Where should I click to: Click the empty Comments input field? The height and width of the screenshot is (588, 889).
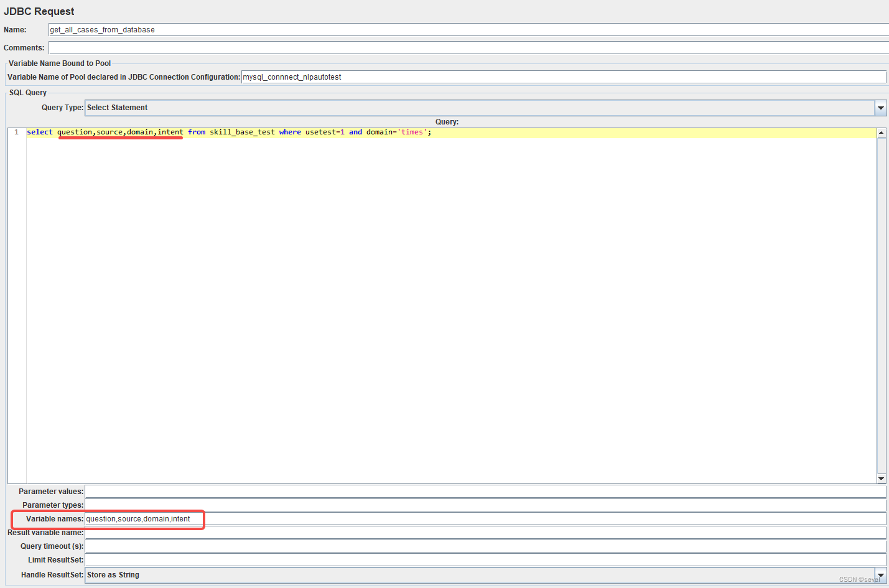[249, 47]
